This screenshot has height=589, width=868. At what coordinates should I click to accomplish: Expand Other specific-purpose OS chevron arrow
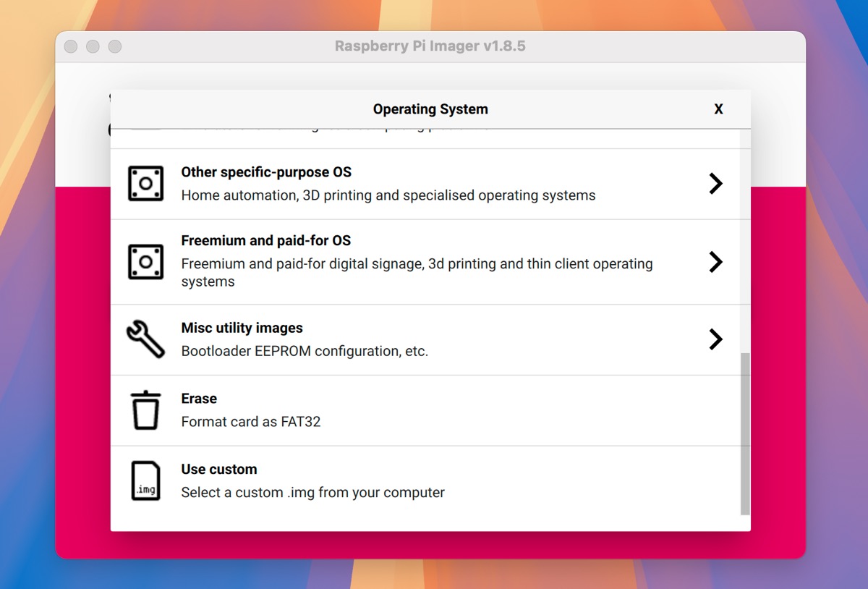715,184
